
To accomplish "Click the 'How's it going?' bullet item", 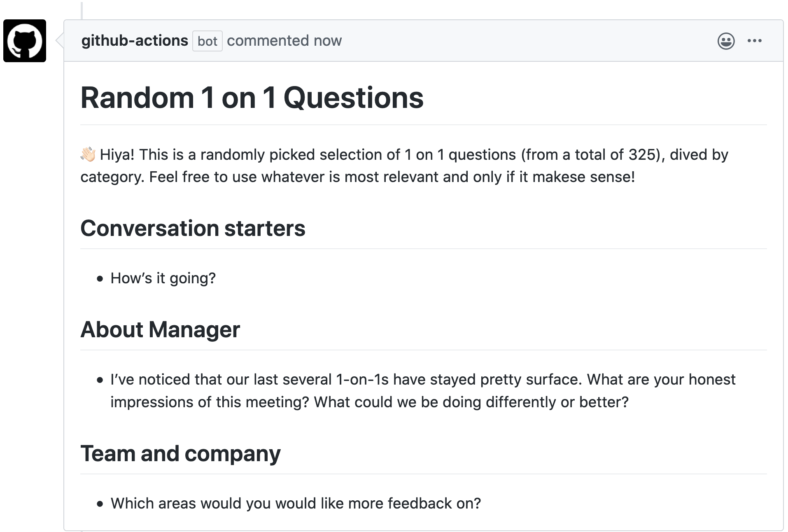I will pos(163,278).
